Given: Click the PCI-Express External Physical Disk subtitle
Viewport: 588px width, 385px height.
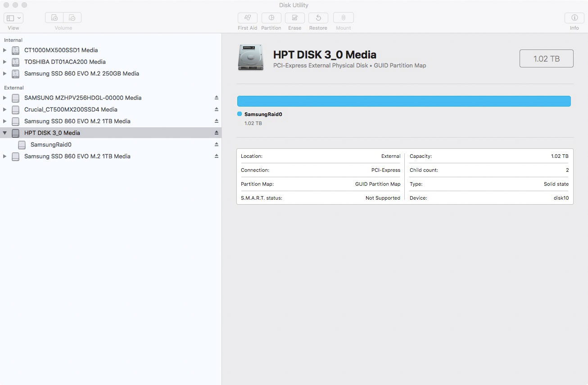Looking at the screenshot, I should point(349,66).
